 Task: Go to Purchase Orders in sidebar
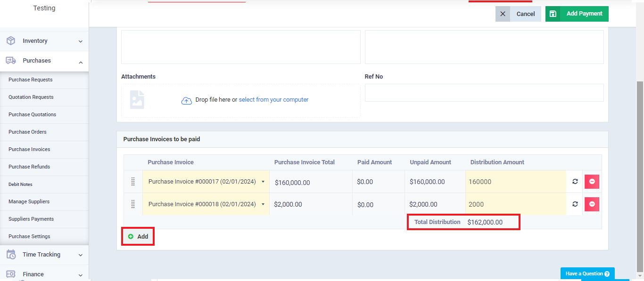[27, 132]
